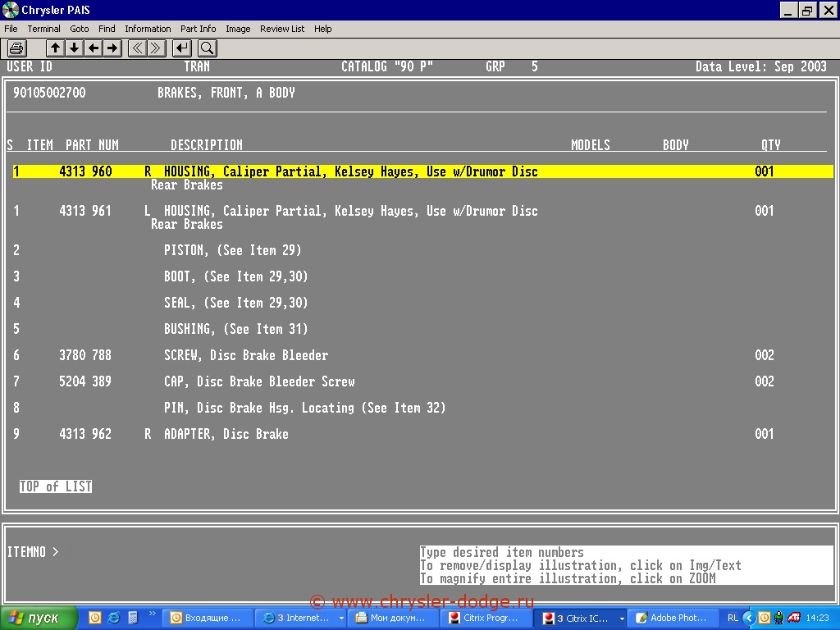This screenshot has height=630, width=840.
Task: Click the right arrow toolbar button
Action: click(x=112, y=48)
